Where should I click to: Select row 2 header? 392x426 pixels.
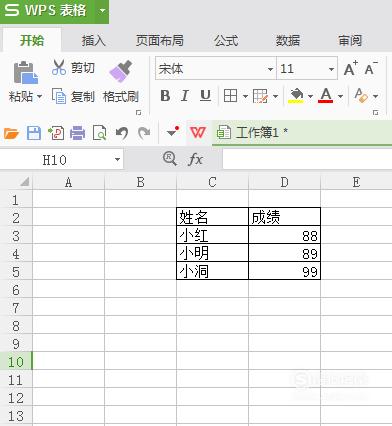pyautogui.click(x=16, y=217)
